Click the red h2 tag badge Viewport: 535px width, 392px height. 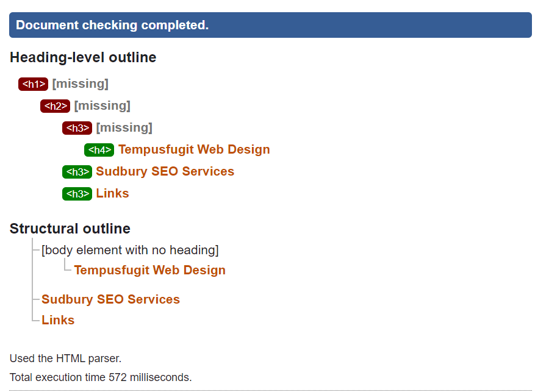tap(56, 106)
